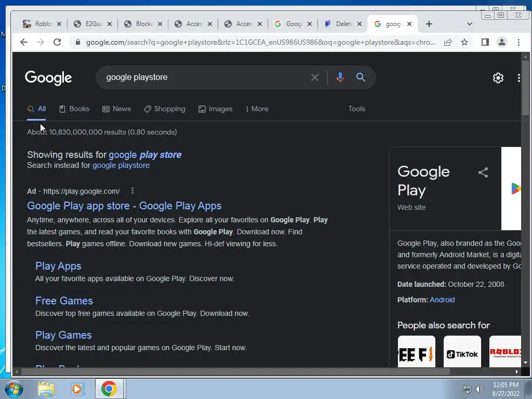Open the Roblox related search thumbnail
Screen dimensions: 532x399
(x=505, y=352)
